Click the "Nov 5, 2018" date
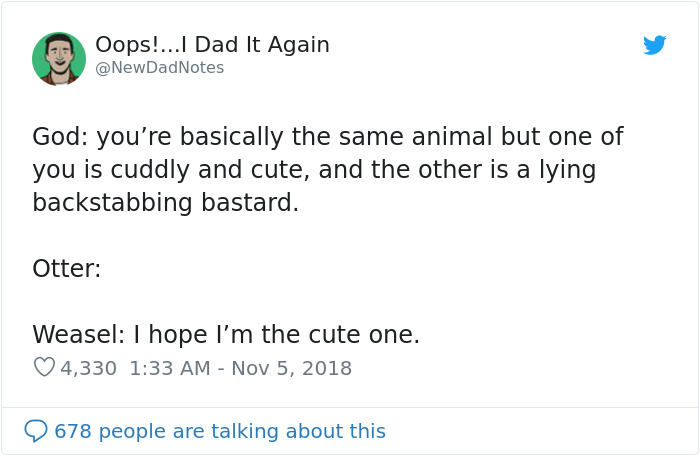The width and height of the screenshot is (700, 456). click(292, 368)
